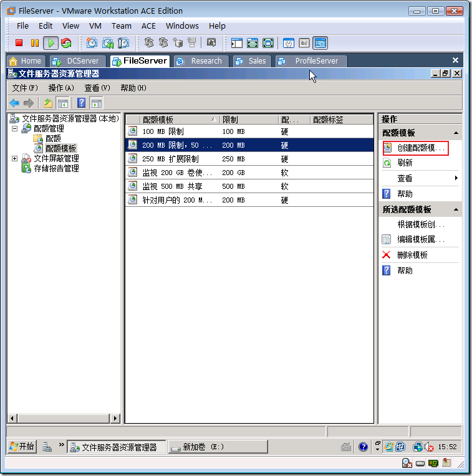Screen dimensions: 472x476
Task: Open the 操作(A) menu
Action: tap(61, 88)
